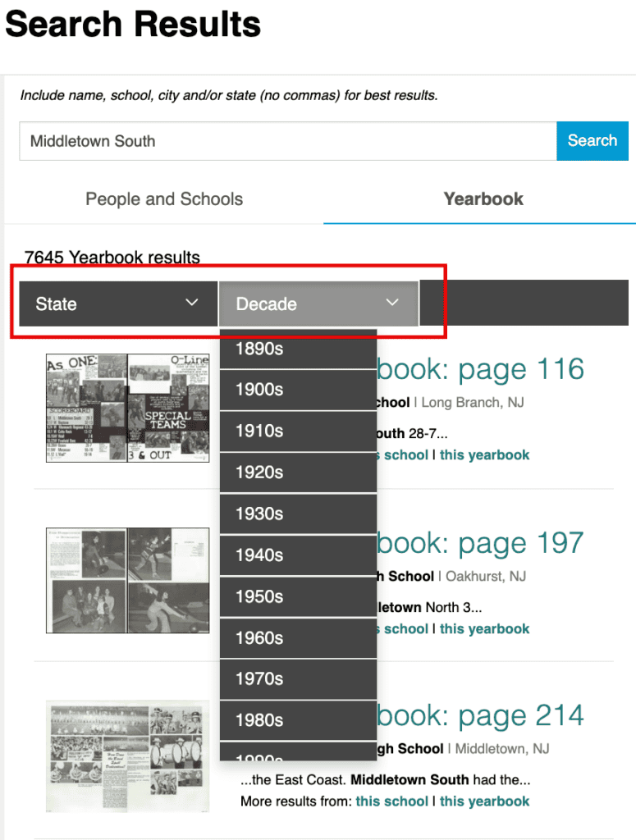Pick the 1920s decade option
The width and height of the screenshot is (636, 840).
(x=298, y=472)
